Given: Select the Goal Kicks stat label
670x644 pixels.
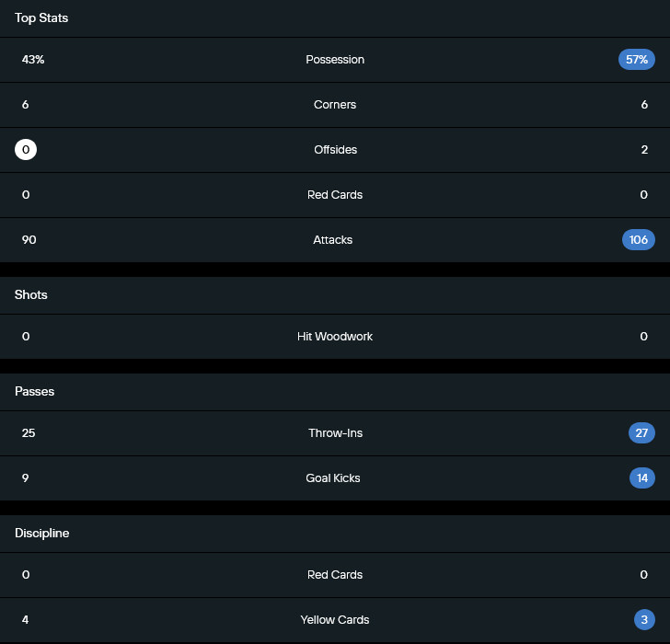Looking at the screenshot, I should pyautogui.click(x=333, y=478).
